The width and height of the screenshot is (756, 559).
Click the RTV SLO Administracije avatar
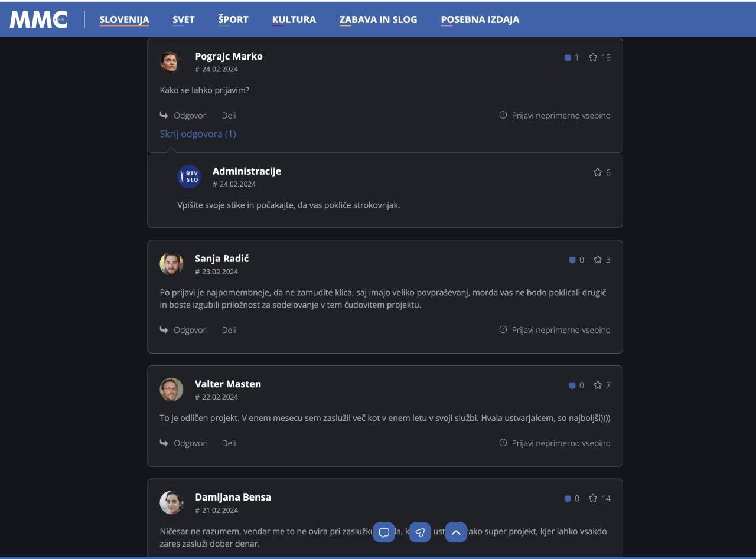pyautogui.click(x=189, y=176)
